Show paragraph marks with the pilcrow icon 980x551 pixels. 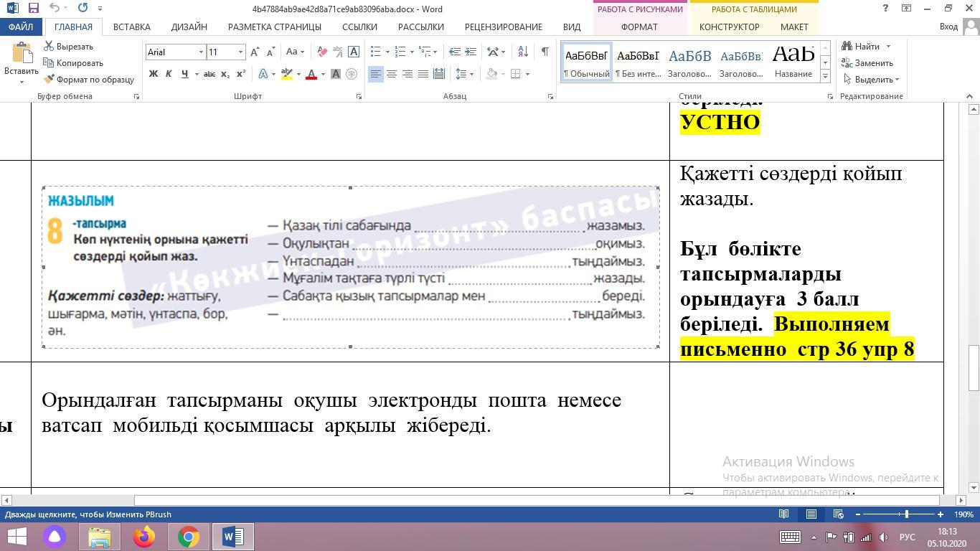545,52
